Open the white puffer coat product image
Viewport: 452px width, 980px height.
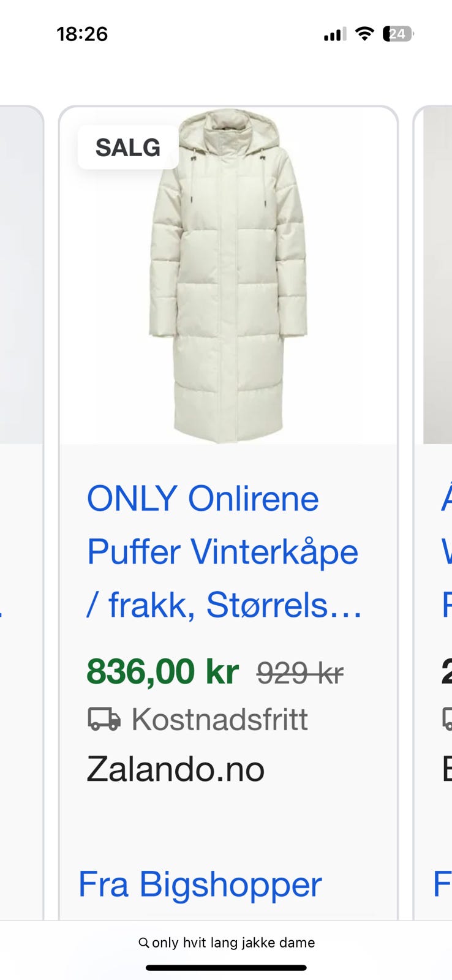click(x=228, y=276)
